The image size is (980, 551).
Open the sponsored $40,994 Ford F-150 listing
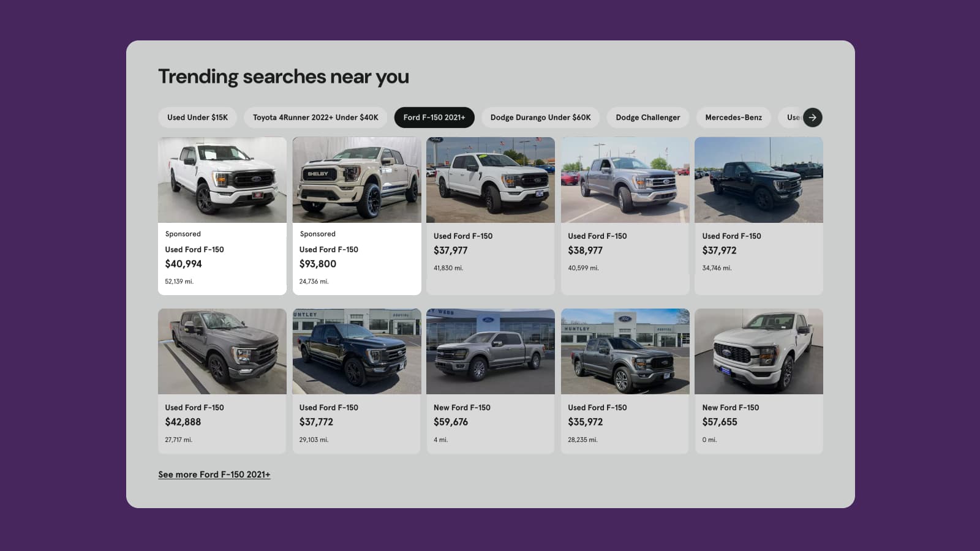click(222, 214)
